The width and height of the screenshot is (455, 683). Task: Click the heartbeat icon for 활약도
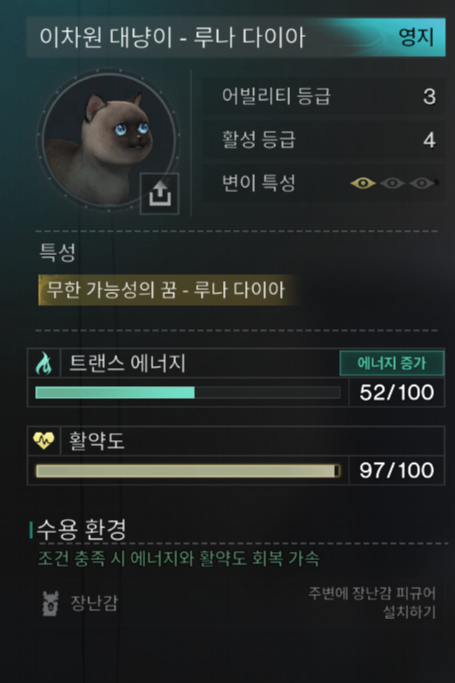pos(44,440)
